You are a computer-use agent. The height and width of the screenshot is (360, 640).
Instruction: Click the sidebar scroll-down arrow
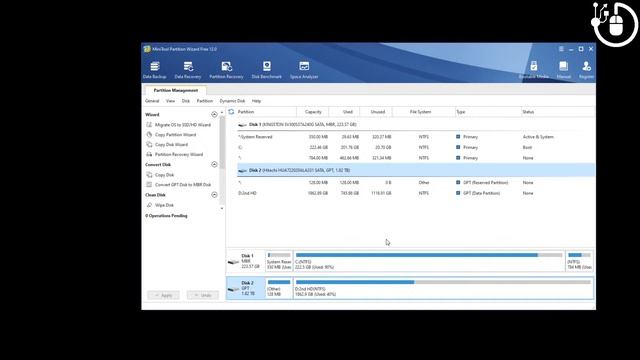click(x=222, y=208)
